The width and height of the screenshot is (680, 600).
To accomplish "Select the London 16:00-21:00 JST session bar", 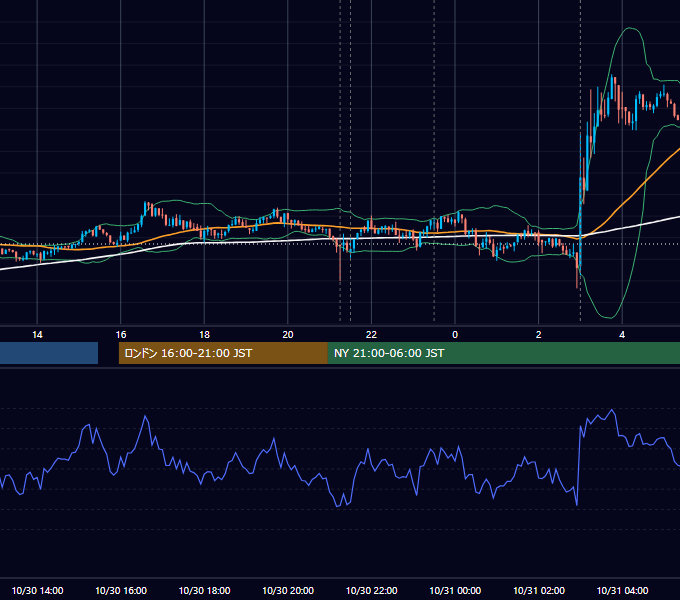I will [223, 353].
